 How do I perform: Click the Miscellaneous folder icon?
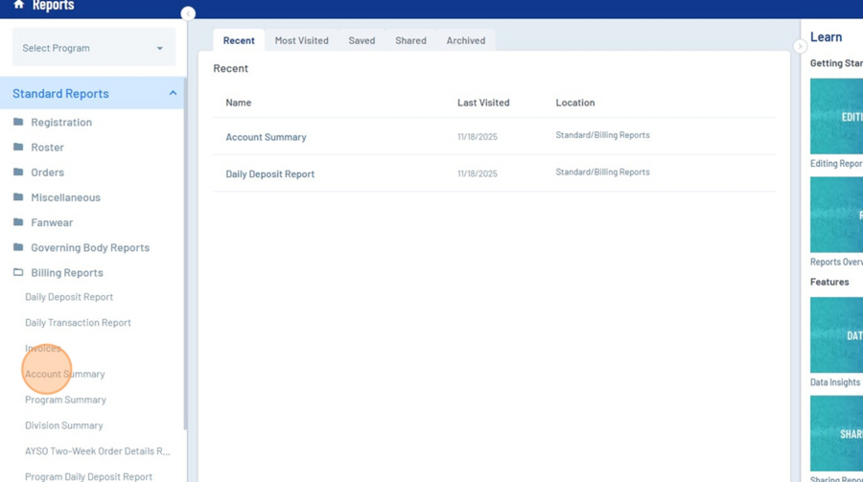pyautogui.click(x=18, y=197)
